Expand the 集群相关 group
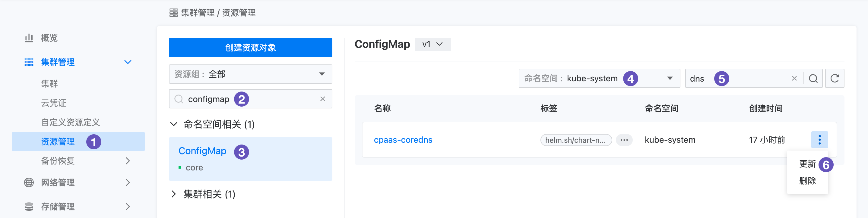The image size is (868, 218). pos(173,194)
